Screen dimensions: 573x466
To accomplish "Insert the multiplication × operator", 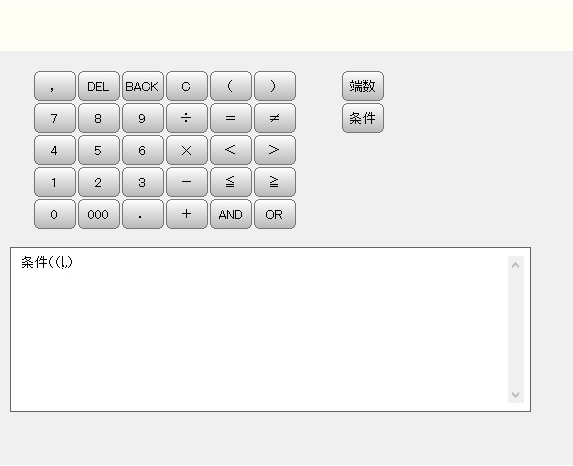I will point(187,150).
